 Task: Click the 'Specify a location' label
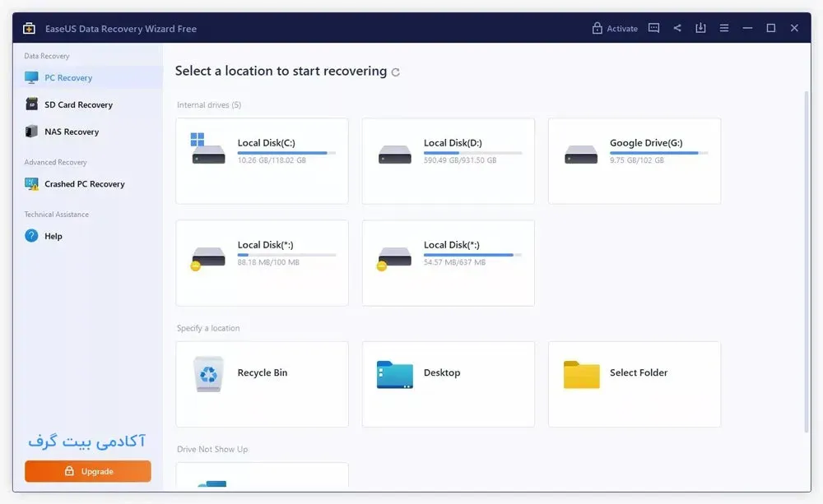(208, 328)
